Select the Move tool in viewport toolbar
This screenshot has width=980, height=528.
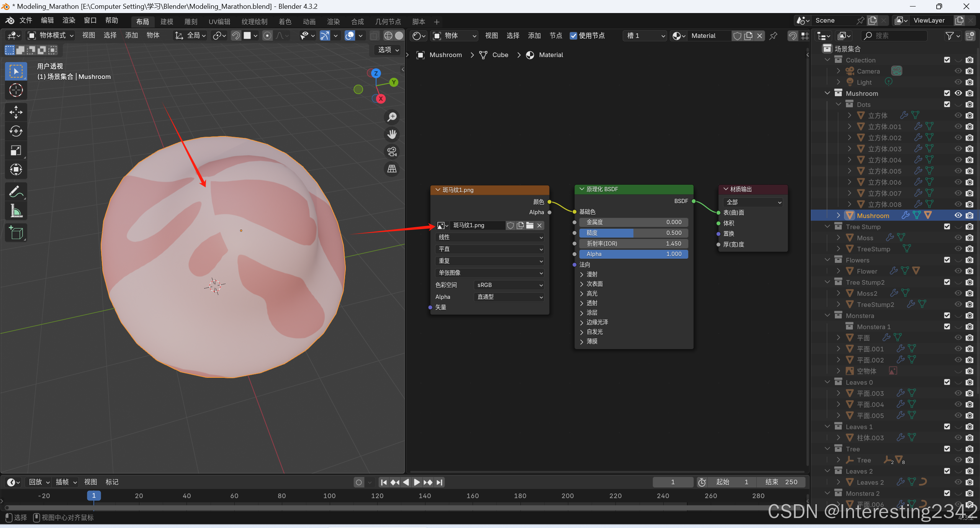16,112
